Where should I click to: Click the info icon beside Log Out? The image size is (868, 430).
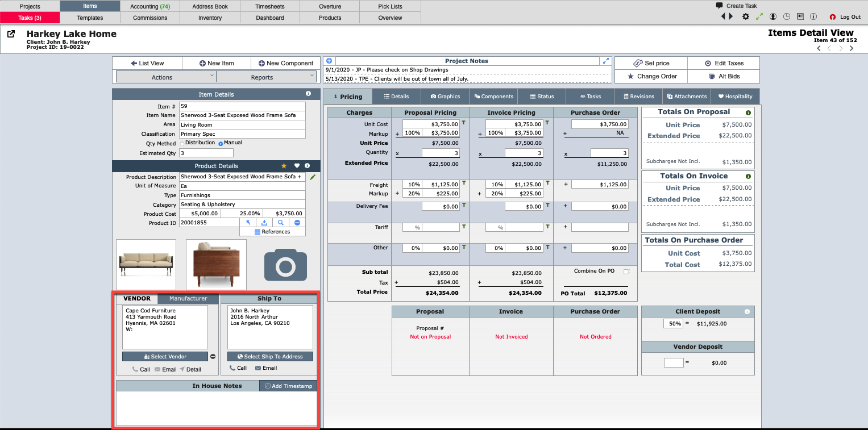click(813, 17)
